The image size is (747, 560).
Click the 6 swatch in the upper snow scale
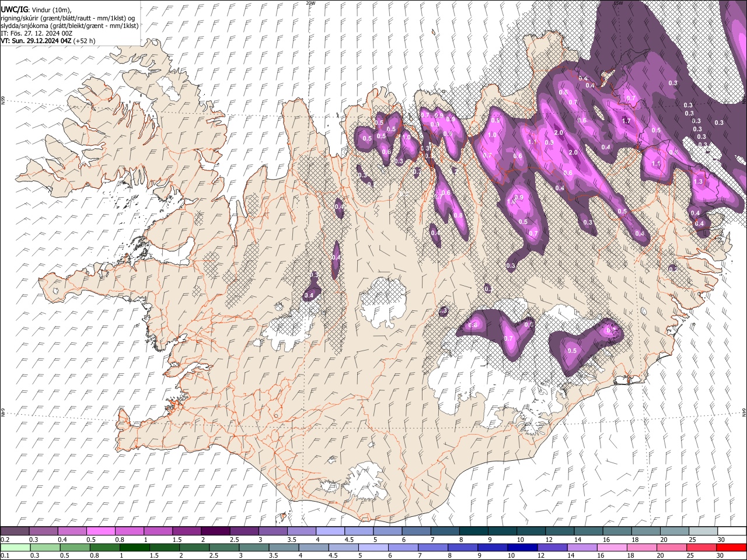click(x=416, y=531)
